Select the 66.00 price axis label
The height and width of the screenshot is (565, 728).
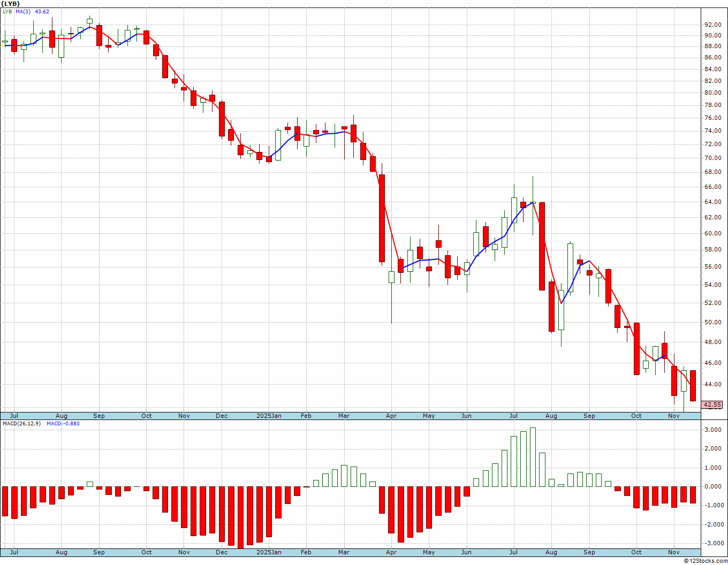pyautogui.click(x=712, y=187)
